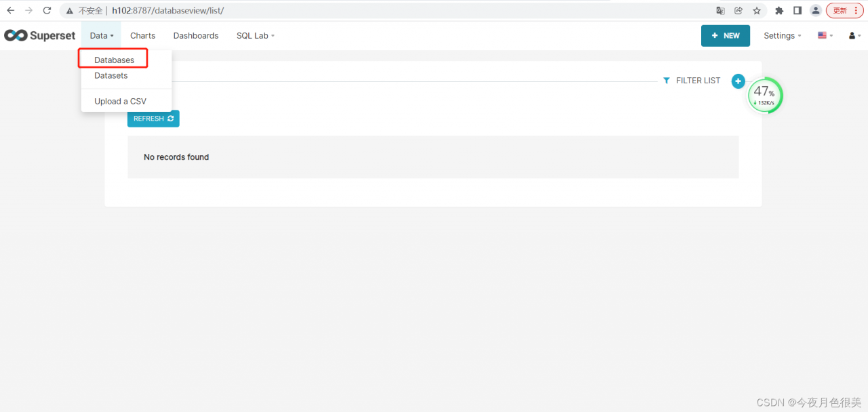Go to Dashboards in navbar
868x412 pixels.
tap(196, 35)
